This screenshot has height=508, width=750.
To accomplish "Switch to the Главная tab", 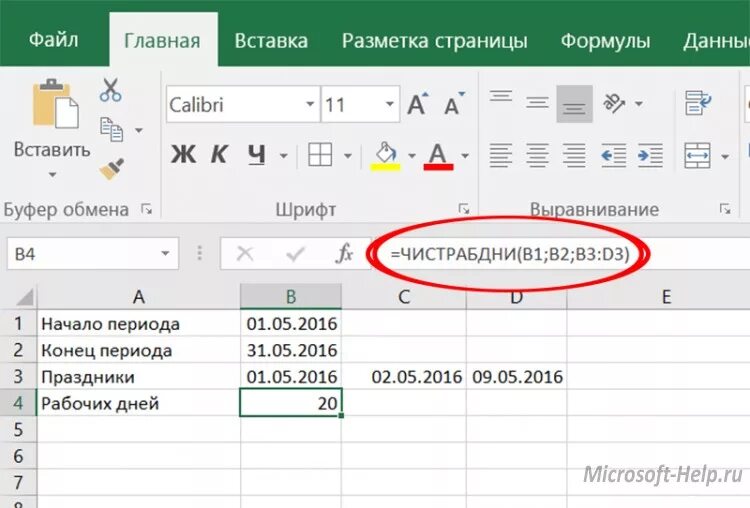I will coord(162,41).
